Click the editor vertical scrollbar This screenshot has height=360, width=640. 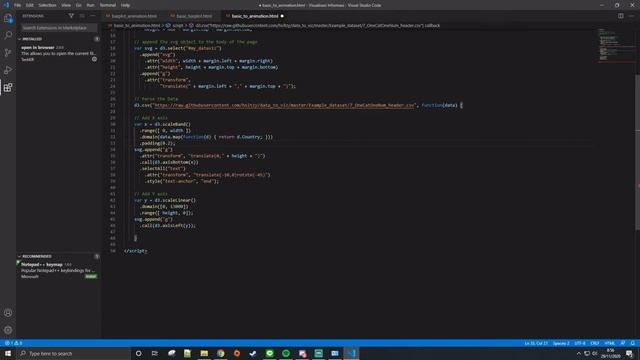(638, 151)
